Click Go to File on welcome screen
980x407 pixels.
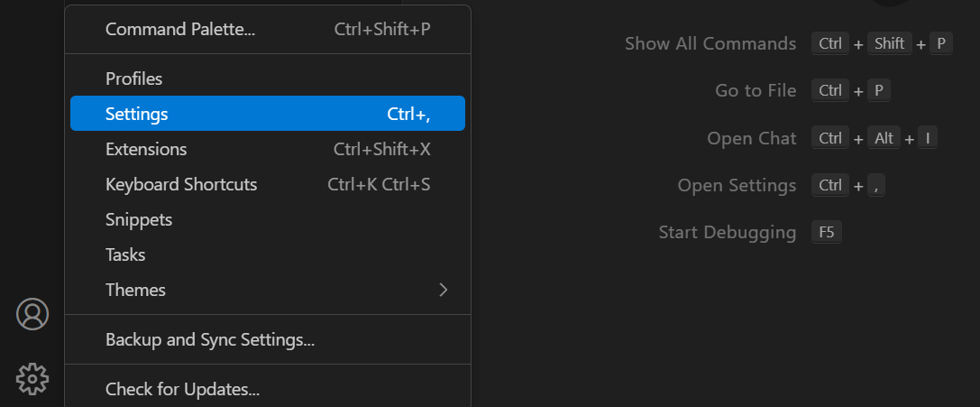pyautogui.click(x=756, y=90)
